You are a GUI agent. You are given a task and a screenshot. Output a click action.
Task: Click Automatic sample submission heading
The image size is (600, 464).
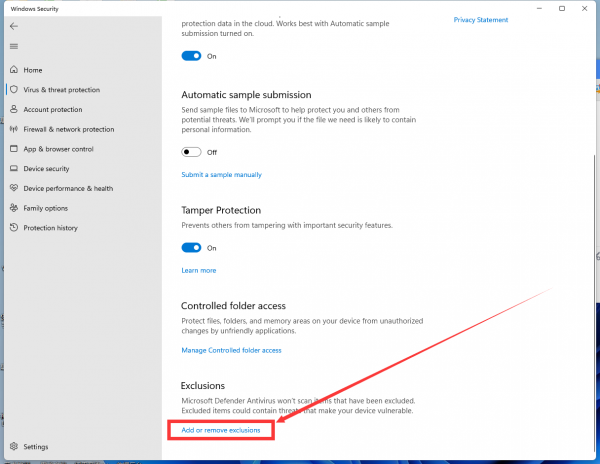tap(246, 95)
